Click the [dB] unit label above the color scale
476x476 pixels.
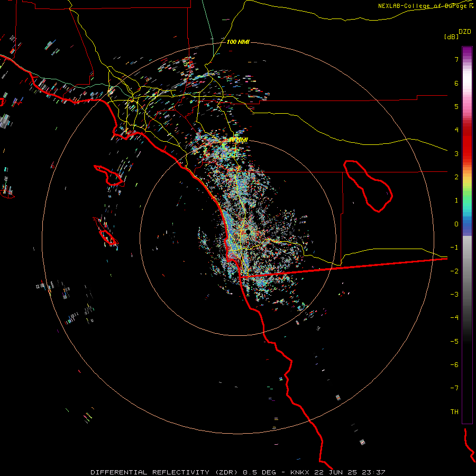[x=451, y=36]
